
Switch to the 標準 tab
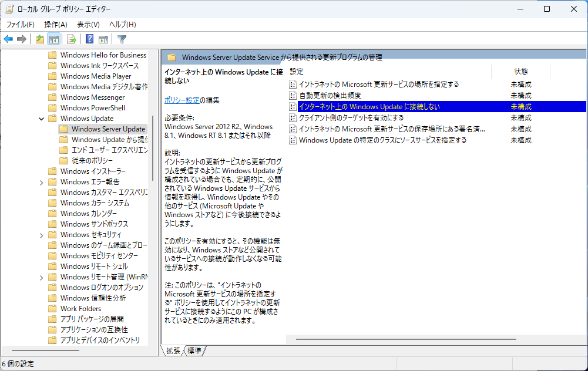click(194, 350)
